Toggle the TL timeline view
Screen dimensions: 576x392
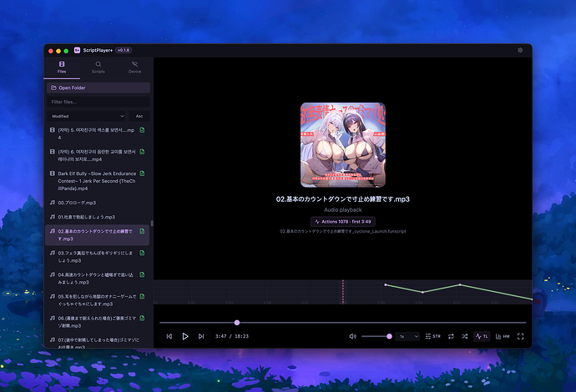[x=482, y=336]
